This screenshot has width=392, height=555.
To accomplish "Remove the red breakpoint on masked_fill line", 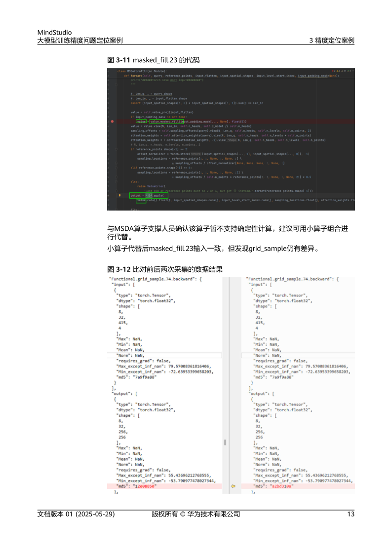I will (x=113, y=122).
